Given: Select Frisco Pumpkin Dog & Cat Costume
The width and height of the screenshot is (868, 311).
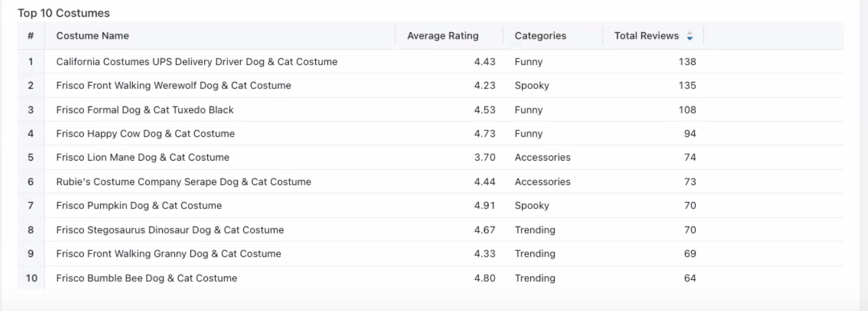Looking at the screenshot, I should [139, 206].
